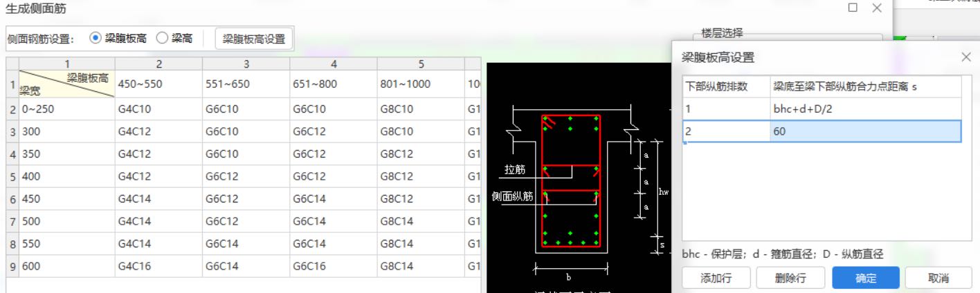Viewport: 980px width, 293px height.
Task: Close the 生成侧面筋 window
Action: click(877, 8)
